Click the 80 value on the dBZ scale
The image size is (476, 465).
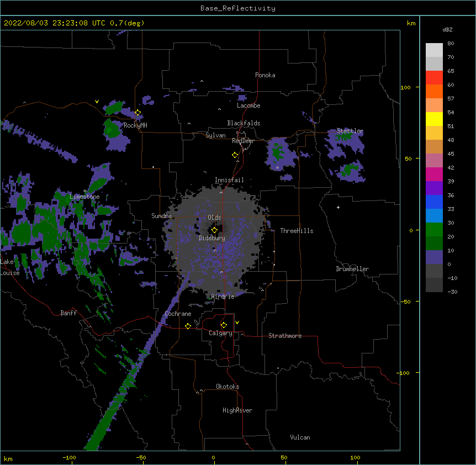451,44
